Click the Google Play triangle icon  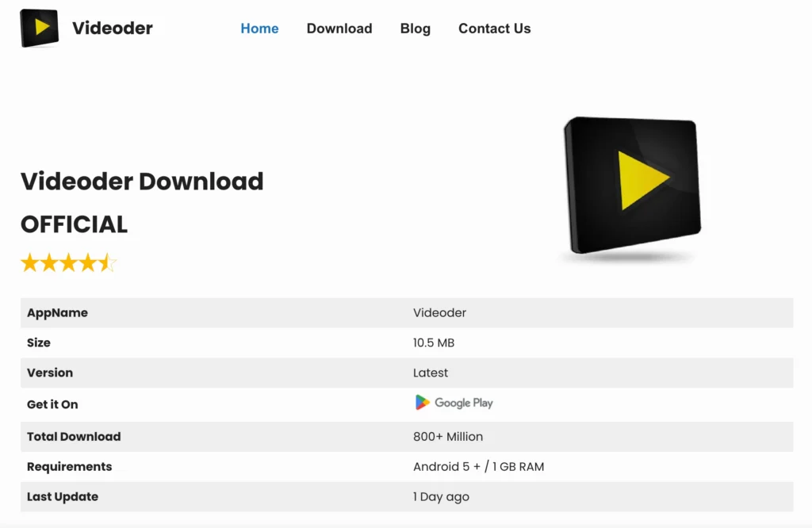pyautogui.click(x=423, y=403)
